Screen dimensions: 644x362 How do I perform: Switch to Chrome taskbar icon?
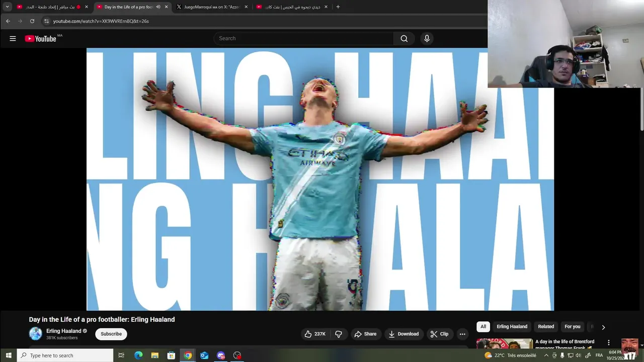pos(188,355)
